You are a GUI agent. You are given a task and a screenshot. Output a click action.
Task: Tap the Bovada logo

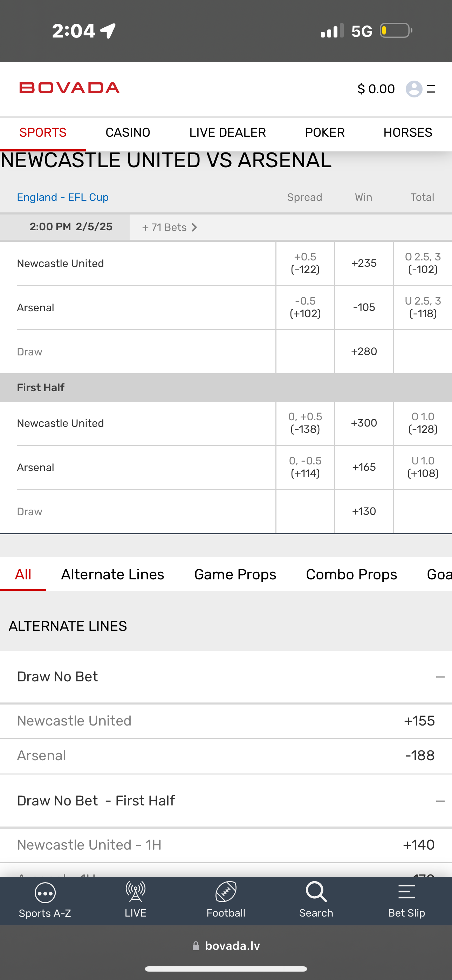(70, 88)
